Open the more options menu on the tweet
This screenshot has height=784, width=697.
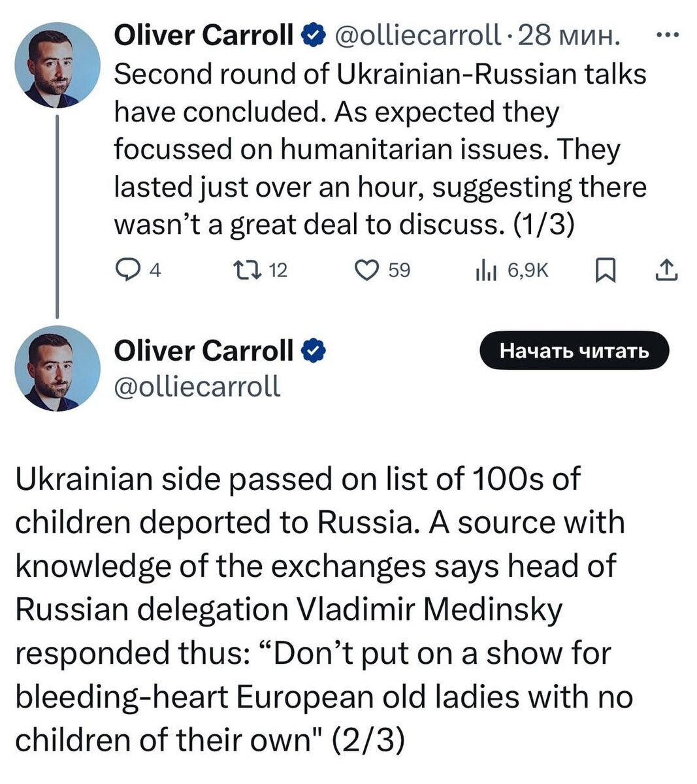tap(668, 34)
